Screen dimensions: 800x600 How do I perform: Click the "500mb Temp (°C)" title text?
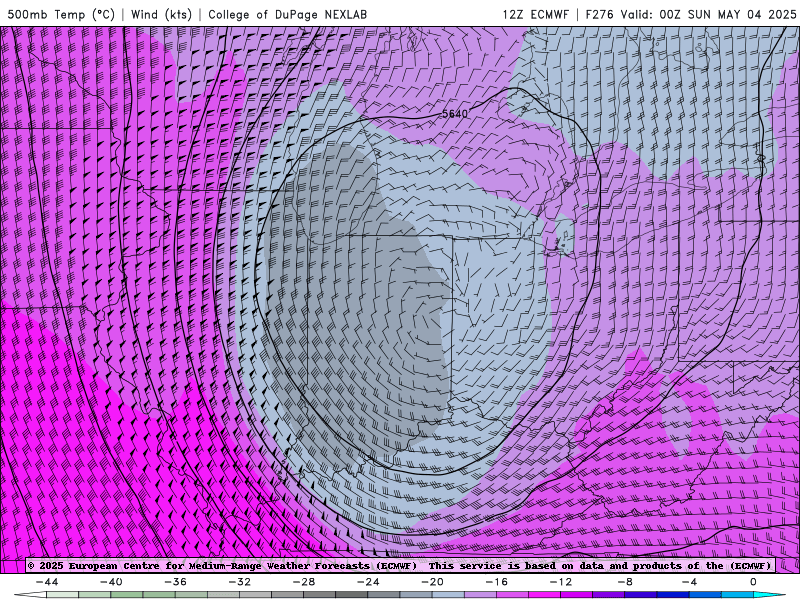61,14
